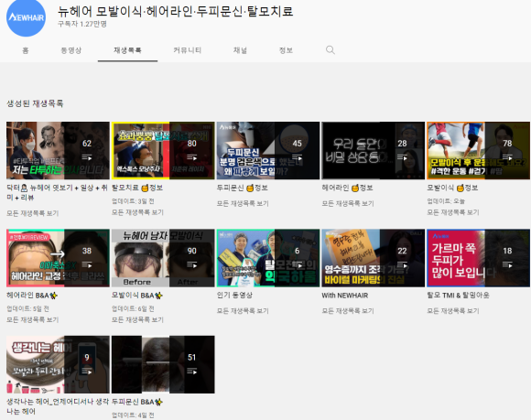
Task: Switch to the 동영상 tab
Action: 71,50
